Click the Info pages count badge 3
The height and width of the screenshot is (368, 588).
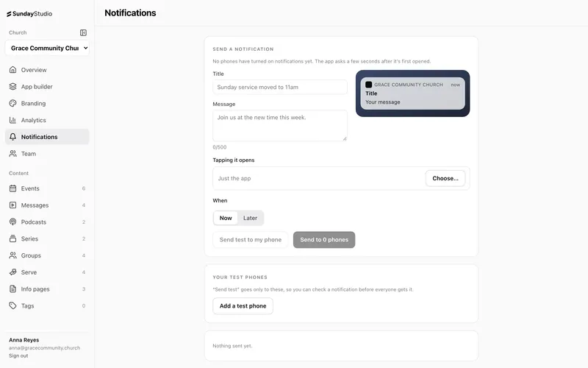click(x=84, y=289)
